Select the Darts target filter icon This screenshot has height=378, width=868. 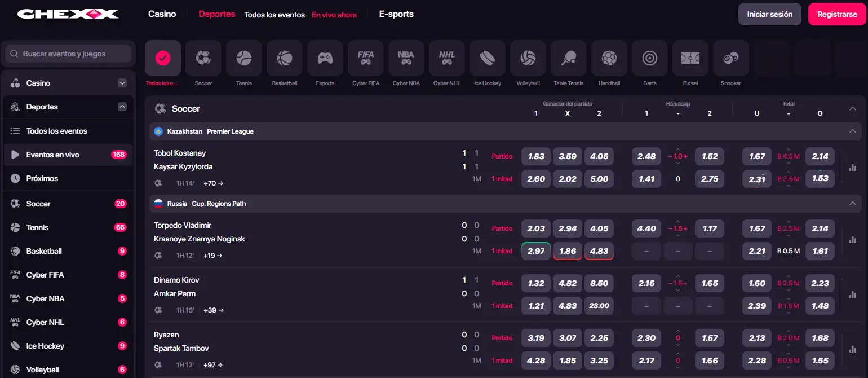(x=650, y=58)
